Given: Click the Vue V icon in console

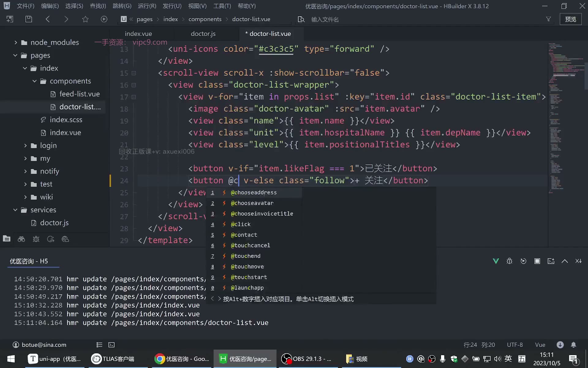Looking at the screenshot, I should pyautogui.click(x=496, y=261).
